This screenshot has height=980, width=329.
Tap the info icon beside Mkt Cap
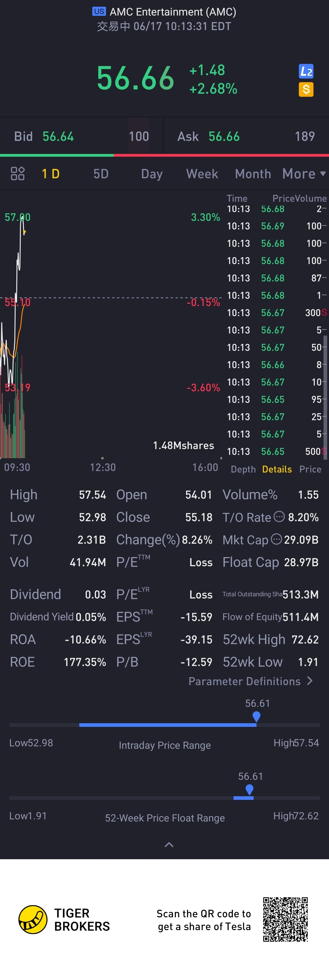pos(277,539)
